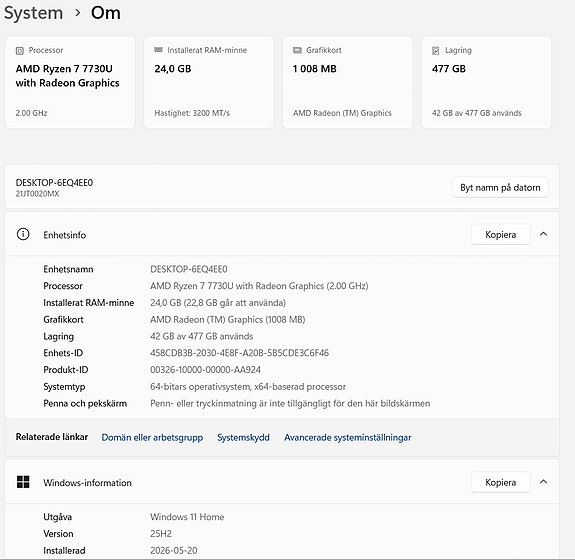Select the Grafikkort 1 008 MB card
Screen dimensions: 575x560
347,82
